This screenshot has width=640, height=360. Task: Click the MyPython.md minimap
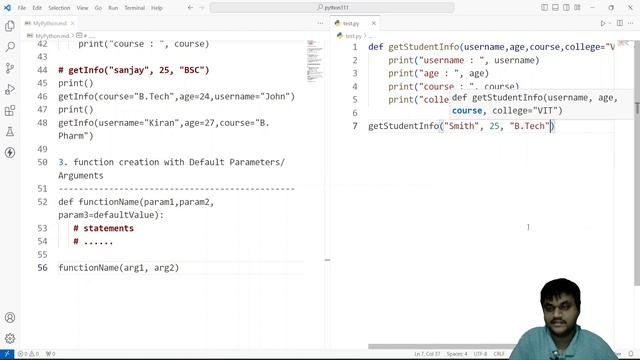(x=314, y=61)
